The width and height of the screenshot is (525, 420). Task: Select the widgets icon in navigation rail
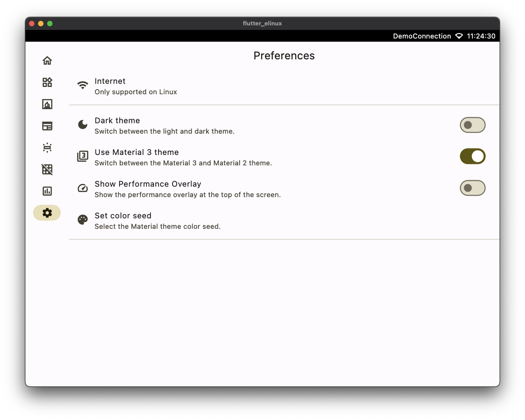47,82
